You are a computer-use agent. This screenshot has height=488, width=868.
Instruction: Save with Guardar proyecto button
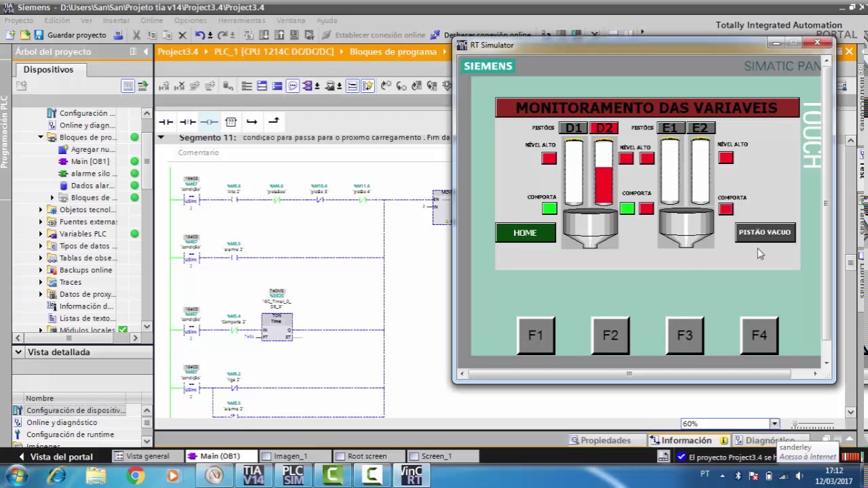point(71,35)
